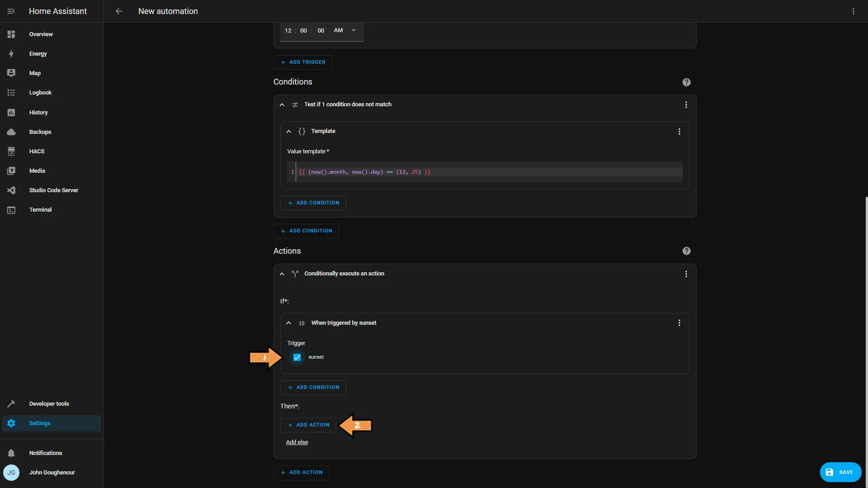868x488 pixels.
Task: Collapse the 'Test if 1 condition does not match' card
Action: pos(282,105)
